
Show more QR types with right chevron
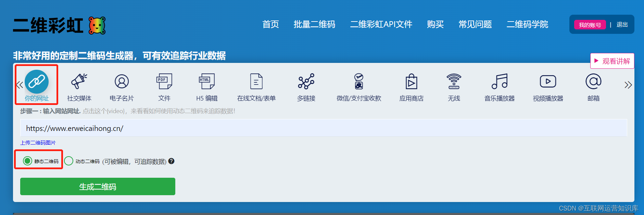(628, 85)
